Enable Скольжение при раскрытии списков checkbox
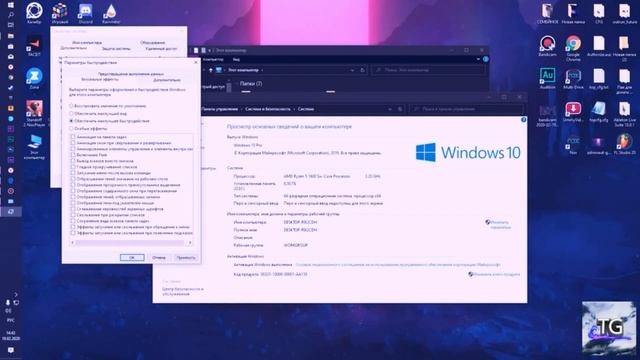The image size is (640, 360). tap(73, 215)
